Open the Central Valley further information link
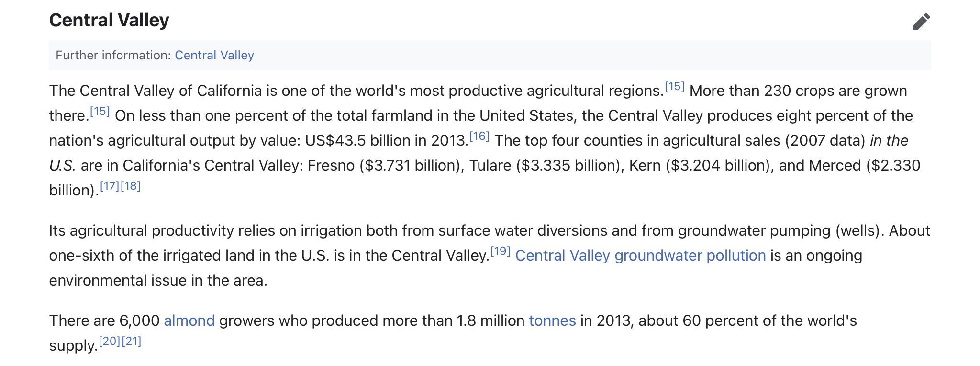Image resolution: width=980 pixels, height=366 pixels. coord(214,55)
